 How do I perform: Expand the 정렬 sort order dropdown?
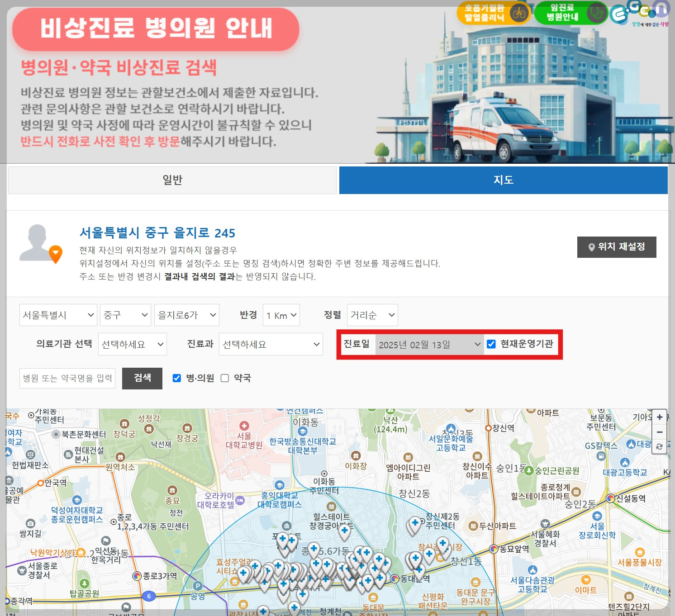[372, 315]
